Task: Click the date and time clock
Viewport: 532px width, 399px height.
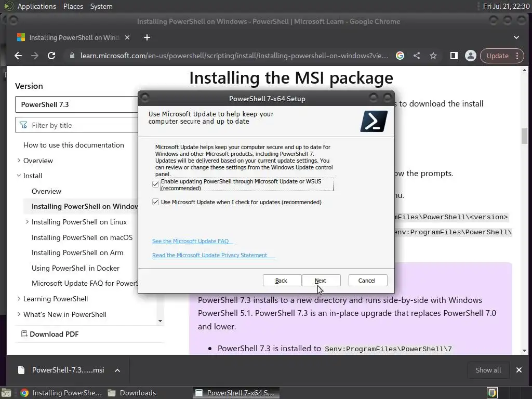Action: [x=506, y=6]
